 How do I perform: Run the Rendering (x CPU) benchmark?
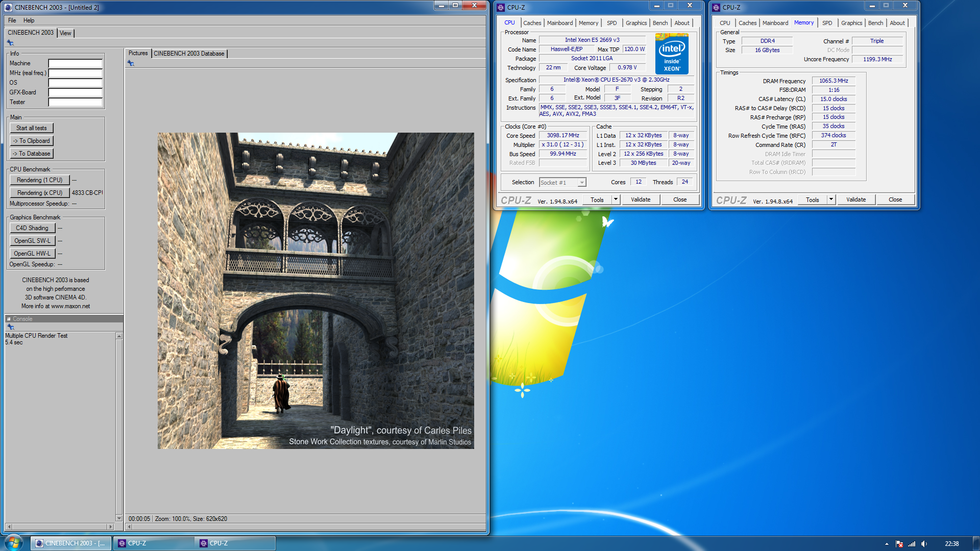pos(39,193)
